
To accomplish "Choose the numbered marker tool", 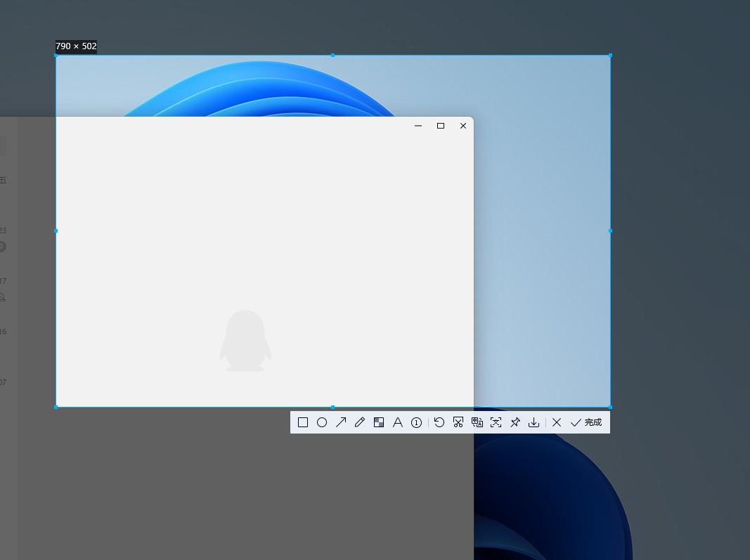I will 416,422.
